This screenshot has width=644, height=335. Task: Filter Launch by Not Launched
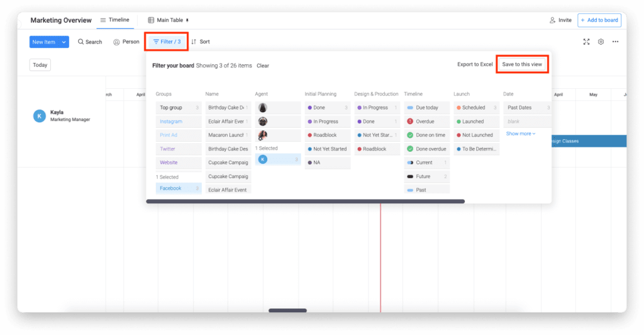[x=477, y=135]
